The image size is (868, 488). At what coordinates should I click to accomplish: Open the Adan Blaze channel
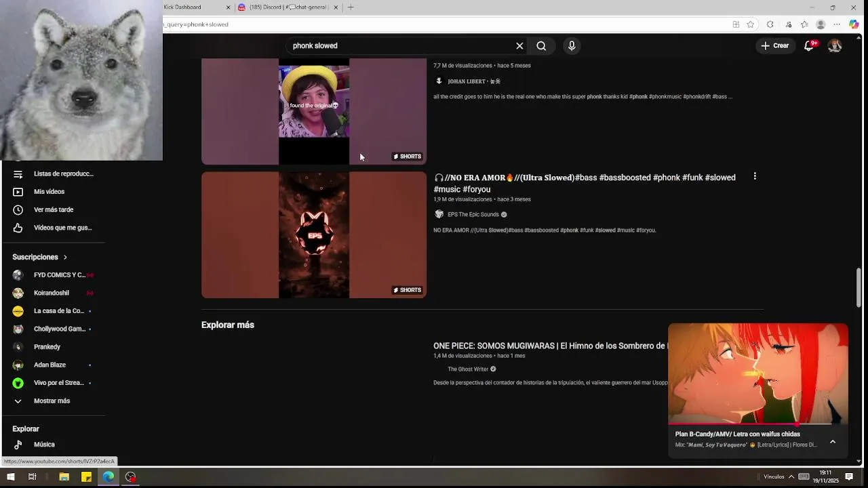54,365
